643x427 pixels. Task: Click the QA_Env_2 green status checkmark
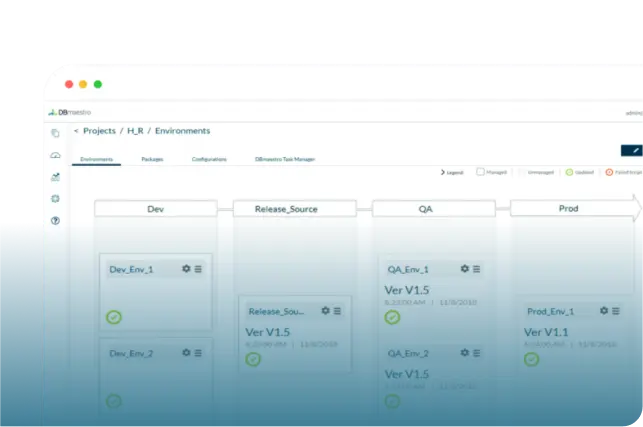pyautogui.click(x=392, y=401)
